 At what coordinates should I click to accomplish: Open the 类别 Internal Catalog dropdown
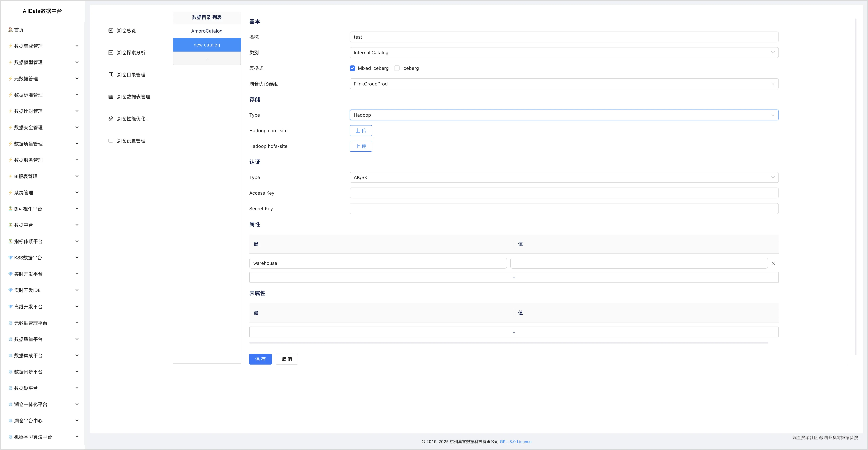[564, 53]
